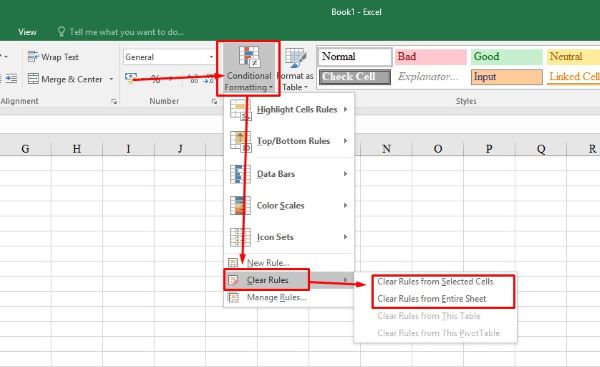
Task: Click the Color Scales icon
Action: tap(240, 206)
